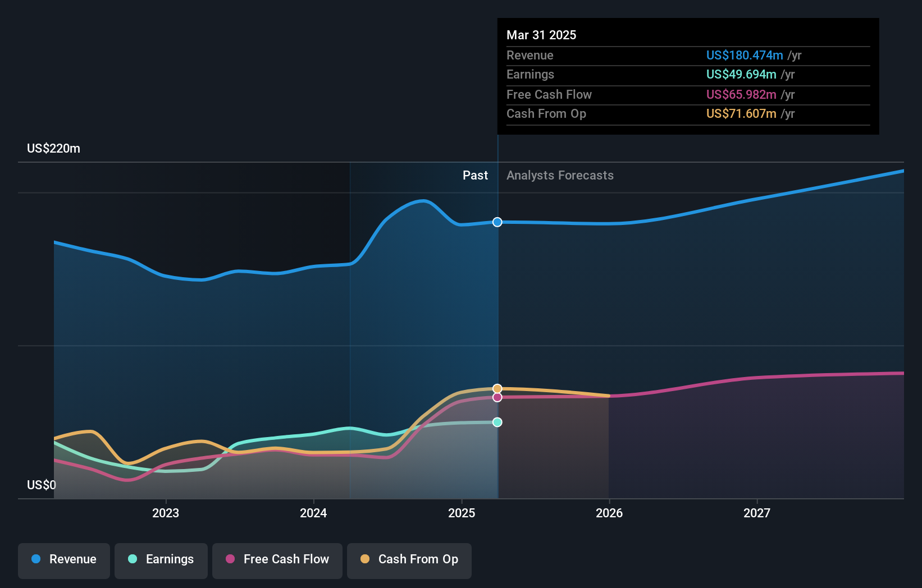922x588 pixels.
Task: Click the Free Cash Flow row label in tooltip
Action: (549, 95)
